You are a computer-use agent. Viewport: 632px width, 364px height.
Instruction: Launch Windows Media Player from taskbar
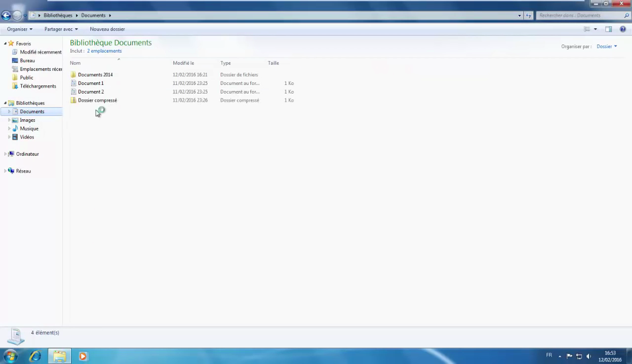point(83,356)
